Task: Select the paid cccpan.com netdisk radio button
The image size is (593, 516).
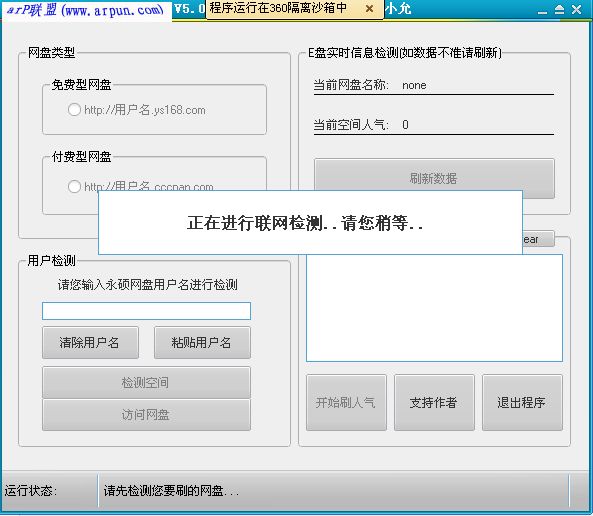Action: (x=74, y=186)
